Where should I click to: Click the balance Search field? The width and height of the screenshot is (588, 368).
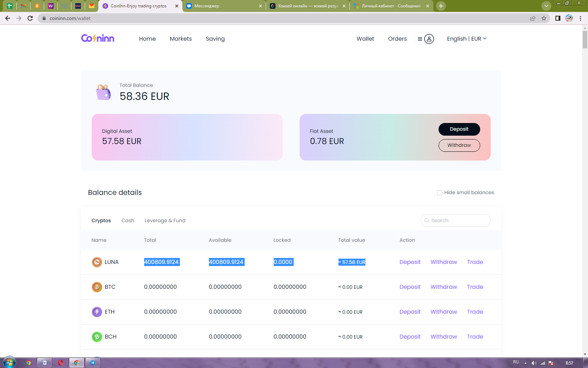click(455, 220)
